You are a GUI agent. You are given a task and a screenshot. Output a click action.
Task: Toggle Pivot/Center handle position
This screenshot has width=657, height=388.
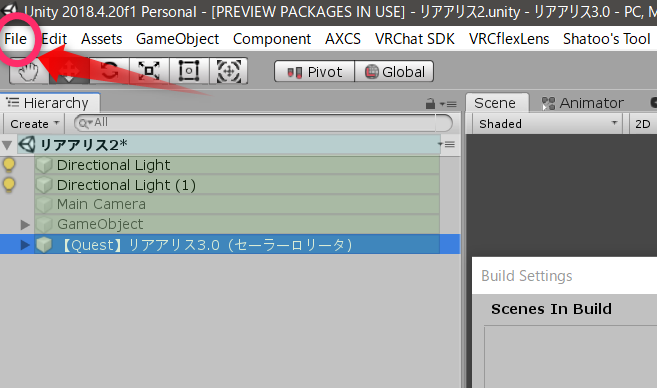click(x=315, y=72)
